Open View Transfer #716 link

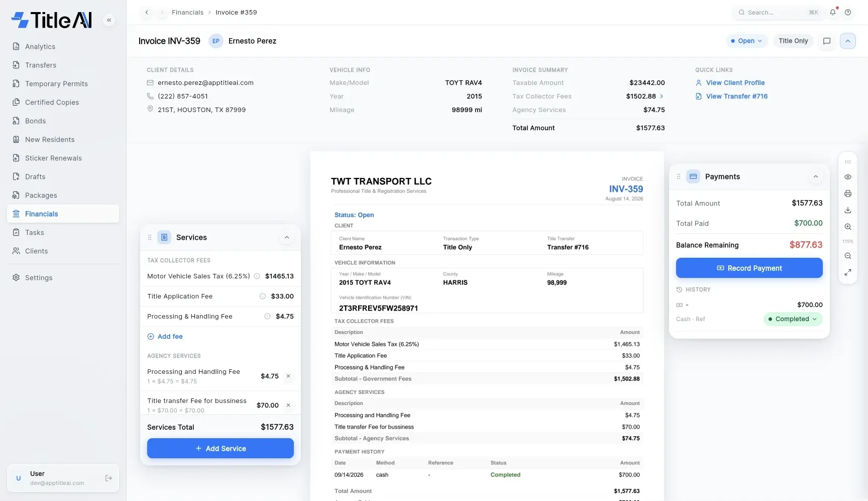click(731, 96)
